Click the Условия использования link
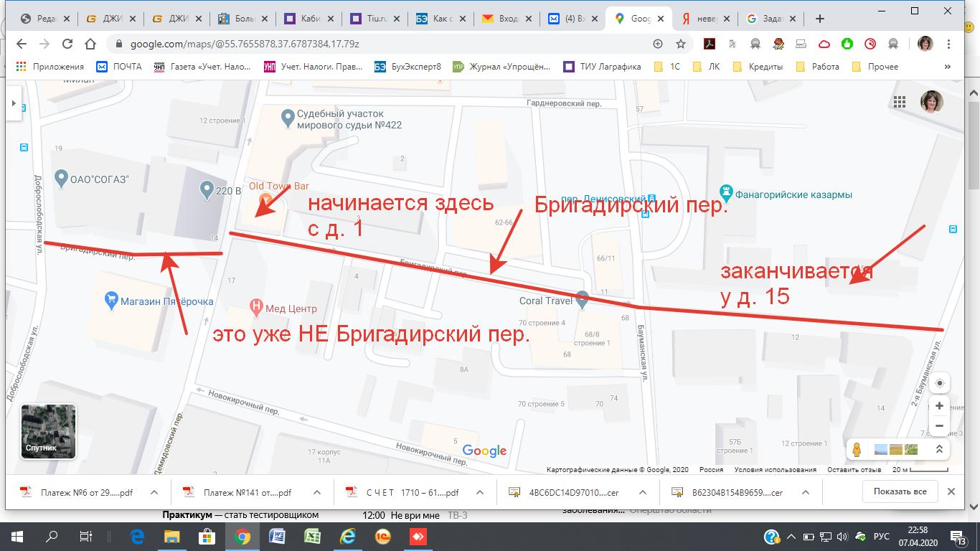This screenshot has width=980, height=551. [775, 470]
